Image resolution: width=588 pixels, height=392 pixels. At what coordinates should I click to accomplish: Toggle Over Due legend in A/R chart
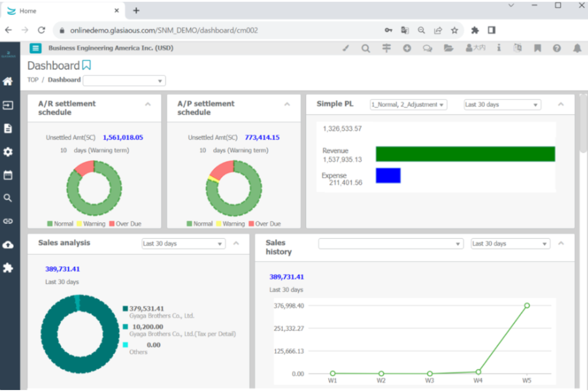[125, 224]
